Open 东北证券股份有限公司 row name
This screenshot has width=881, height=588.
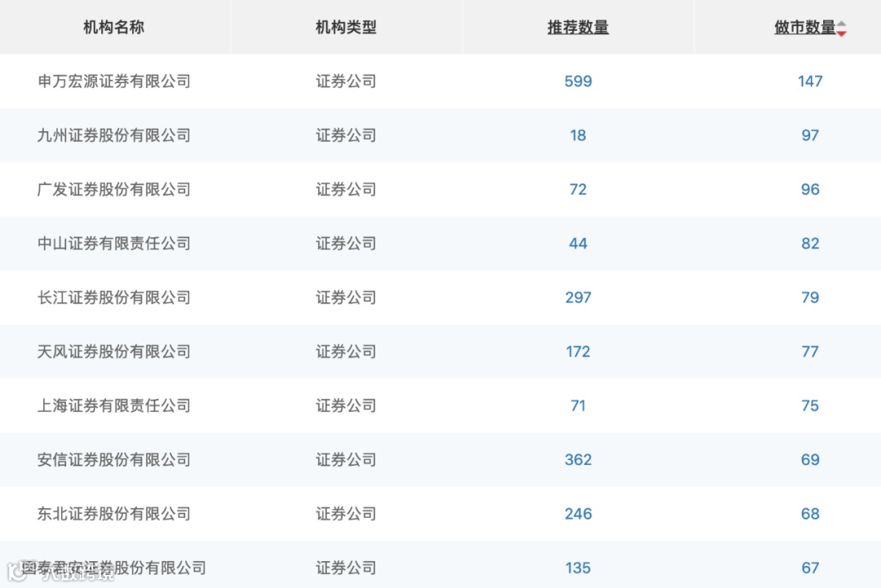[x=114, y=514]
